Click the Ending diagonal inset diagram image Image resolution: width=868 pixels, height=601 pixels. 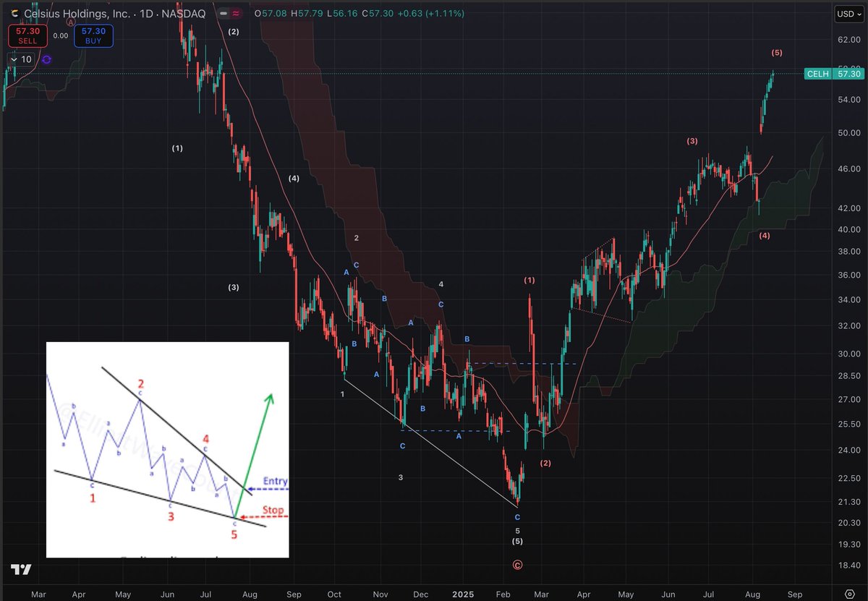[167, 449]
